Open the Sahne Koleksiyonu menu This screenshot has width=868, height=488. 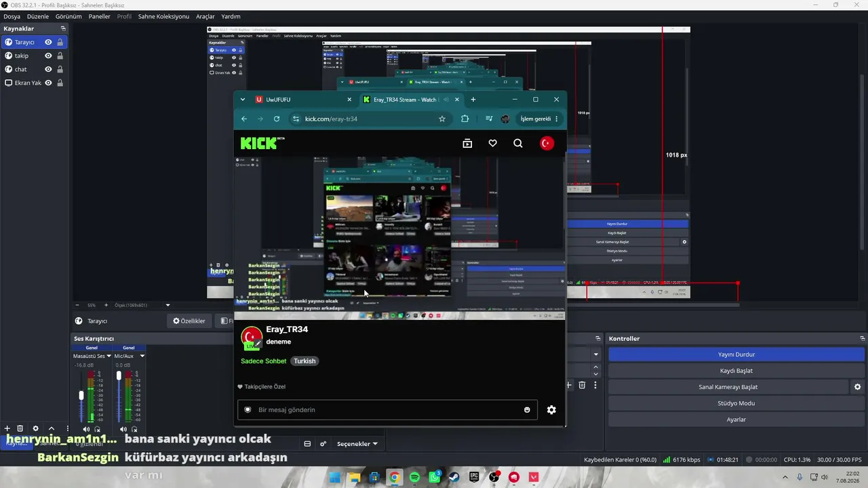[163, 16]
